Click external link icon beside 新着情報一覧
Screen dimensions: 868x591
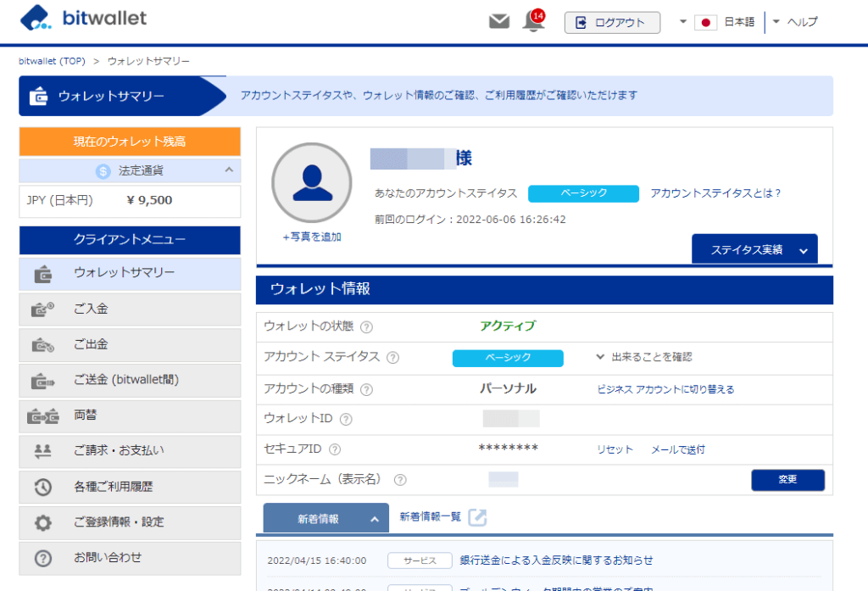(x=477, y=517)
